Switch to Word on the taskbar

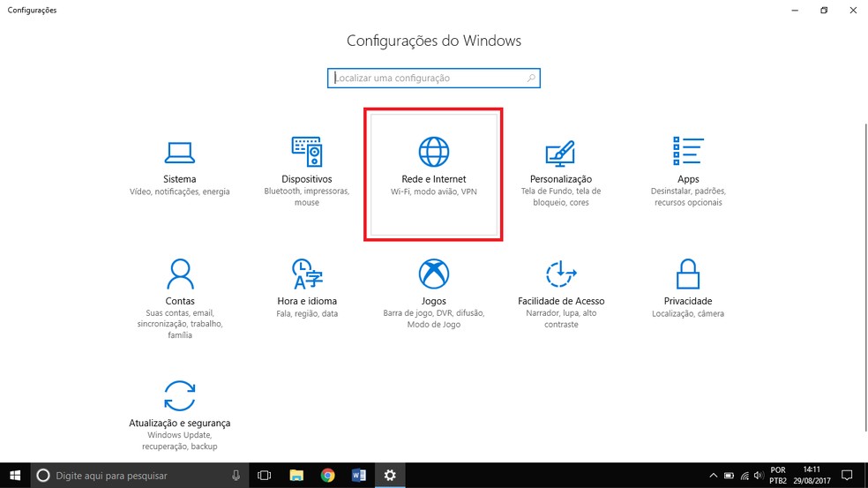tap(359, 476)
